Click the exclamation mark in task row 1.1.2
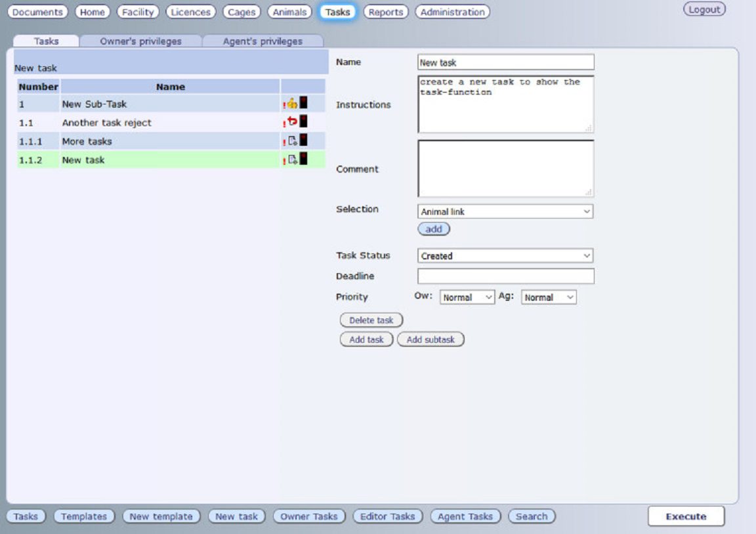 284,161
